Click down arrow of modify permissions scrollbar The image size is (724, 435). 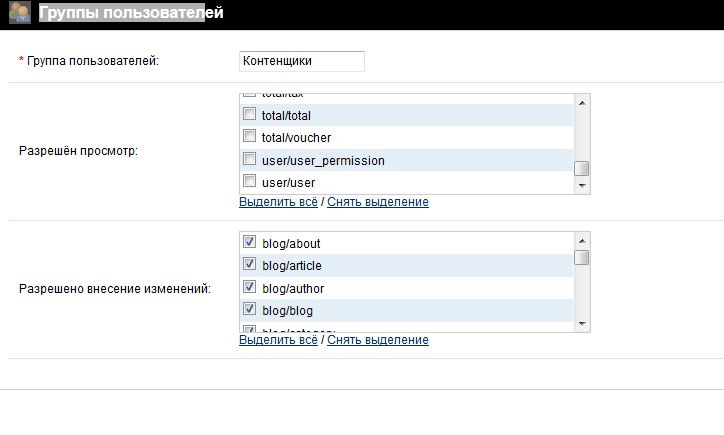(582, 325)
